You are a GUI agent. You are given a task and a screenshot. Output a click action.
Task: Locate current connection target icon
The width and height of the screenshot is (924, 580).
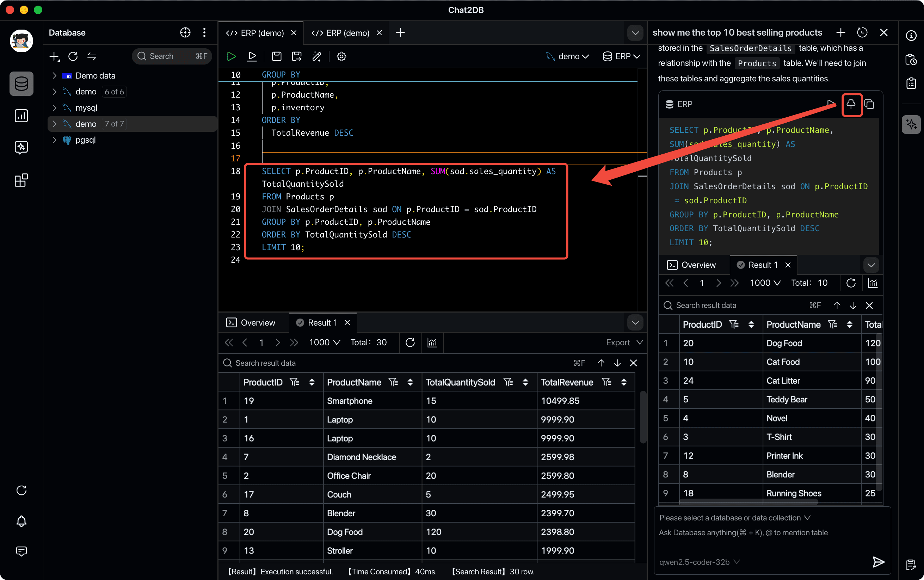click(x=185, y=33)
